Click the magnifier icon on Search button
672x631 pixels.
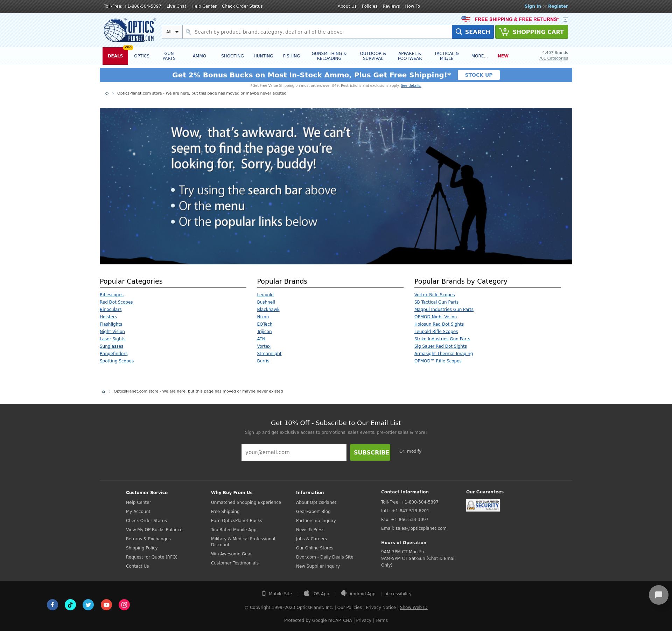tap(458, 32)
